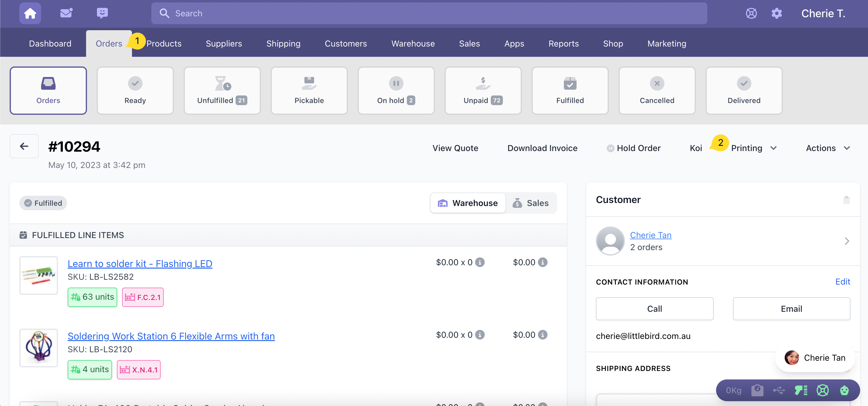Open the Actions dropdown menu
Screen dimensions: 868x406
tap(828, 148)
